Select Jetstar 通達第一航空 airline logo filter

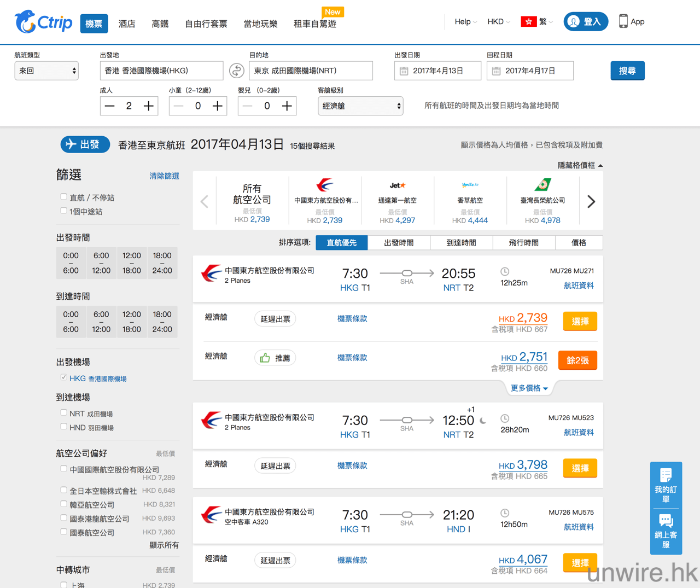point(398,186)
